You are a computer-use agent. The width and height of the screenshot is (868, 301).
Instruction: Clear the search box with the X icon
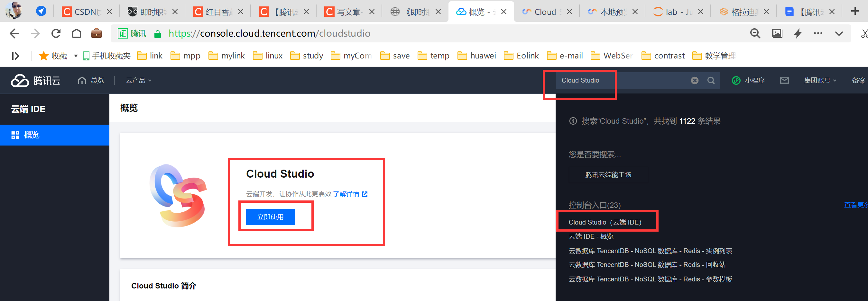pos(695,80)
